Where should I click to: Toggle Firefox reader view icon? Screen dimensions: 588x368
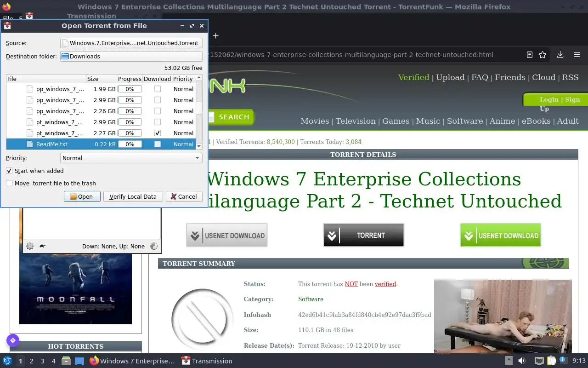[529, 55]
